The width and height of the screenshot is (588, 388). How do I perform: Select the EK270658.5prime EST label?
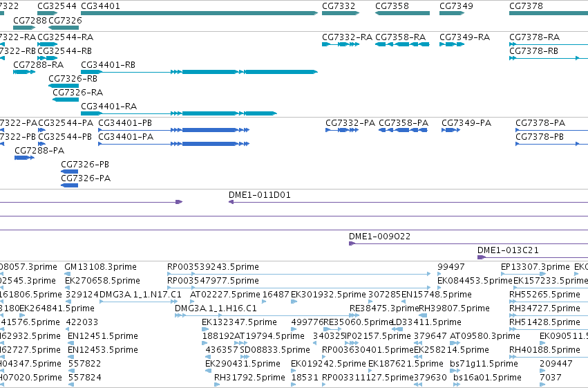[x=102, y=281]
